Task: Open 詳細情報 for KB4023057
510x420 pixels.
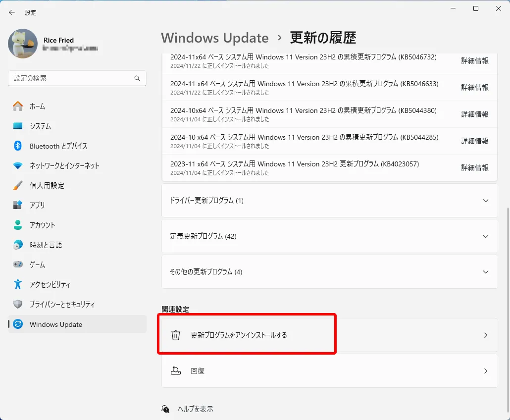Action: 475,167
